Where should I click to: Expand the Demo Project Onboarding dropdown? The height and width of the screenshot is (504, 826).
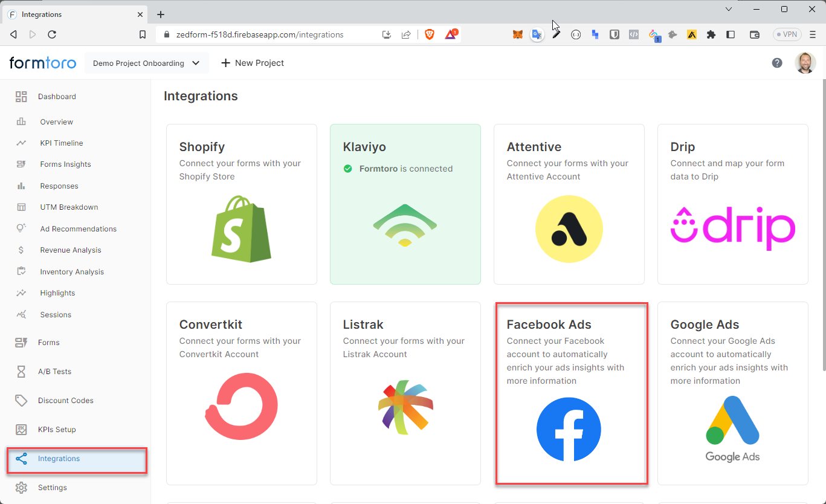pyautogui.click(x=147, y=63)
